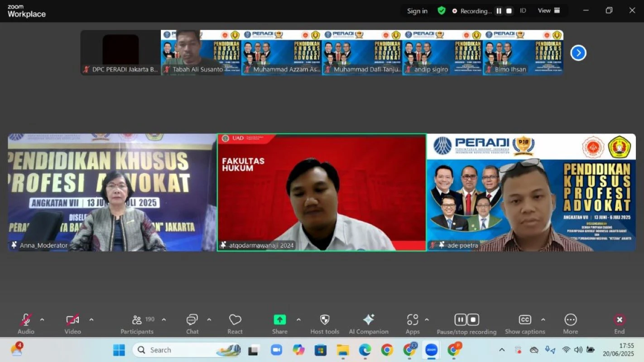
Task: Open the Apps panel
Action: point(413,324)
